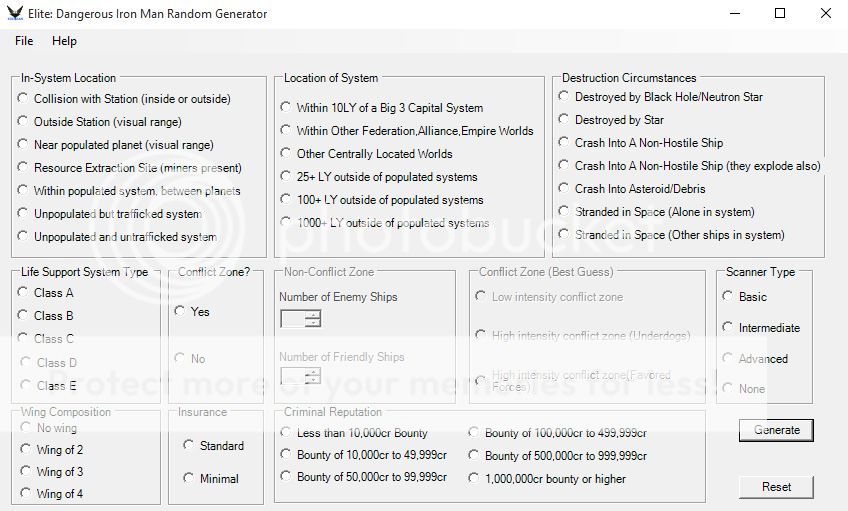Viewport: 848px width, 511px height.
Task: Select Other Centrally Located Worlds
Action: coord(366,154)
